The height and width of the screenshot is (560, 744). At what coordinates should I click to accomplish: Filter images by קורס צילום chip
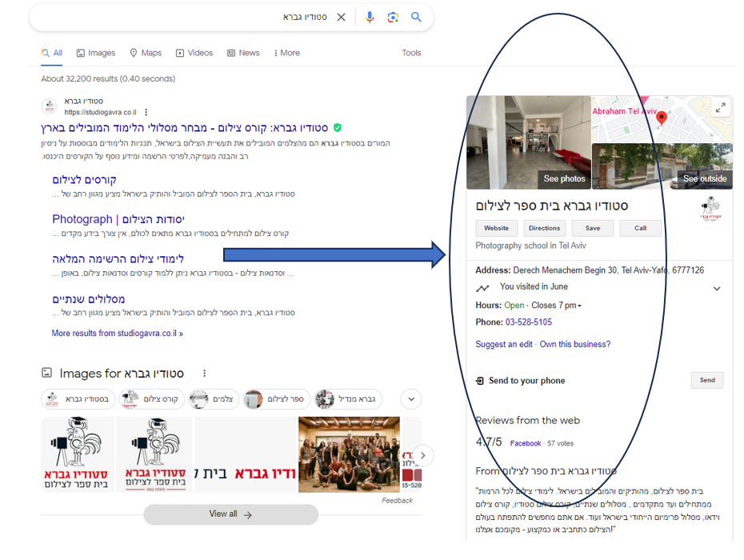(x=152, y=399)
